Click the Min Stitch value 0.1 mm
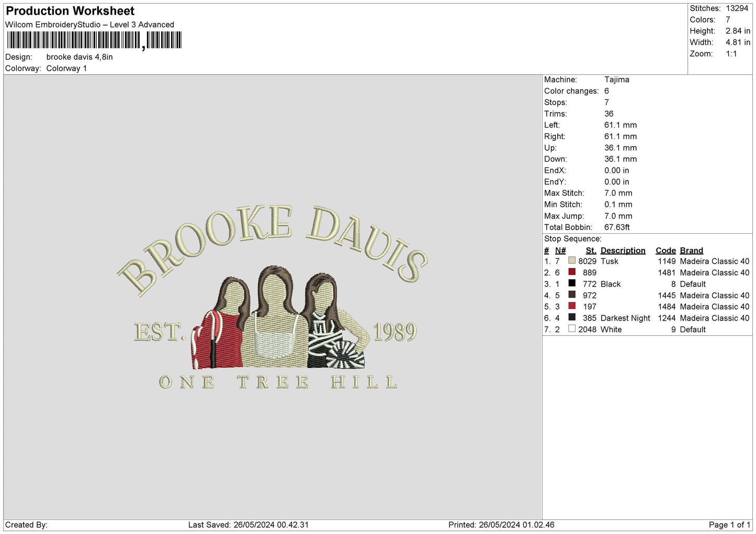Image resolution: width=756 pixels, height=534 pixels. tap(618, 204)
